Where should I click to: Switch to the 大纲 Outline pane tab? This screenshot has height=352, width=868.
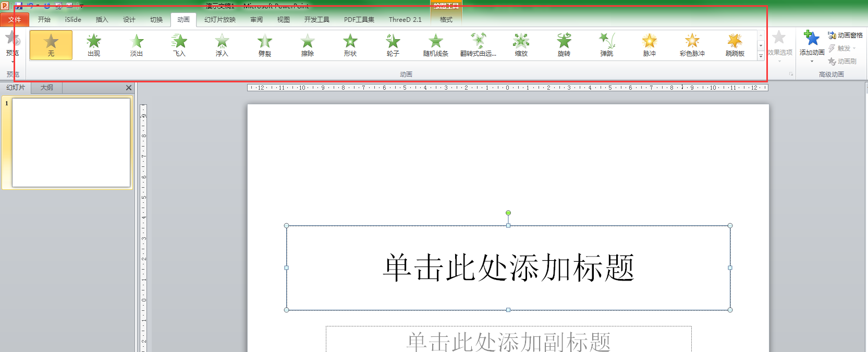(x=47, y=88)
